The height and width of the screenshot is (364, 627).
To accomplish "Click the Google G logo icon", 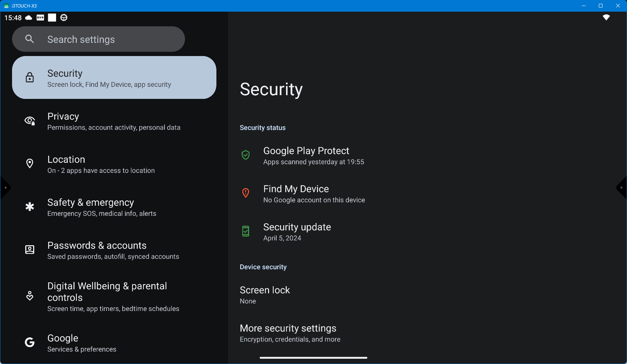I will point(30,342).
